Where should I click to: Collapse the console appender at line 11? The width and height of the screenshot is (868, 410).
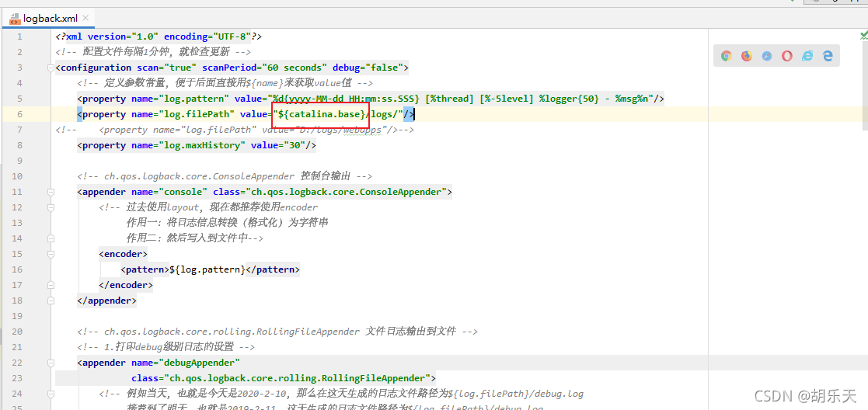(x=51, y=192)
